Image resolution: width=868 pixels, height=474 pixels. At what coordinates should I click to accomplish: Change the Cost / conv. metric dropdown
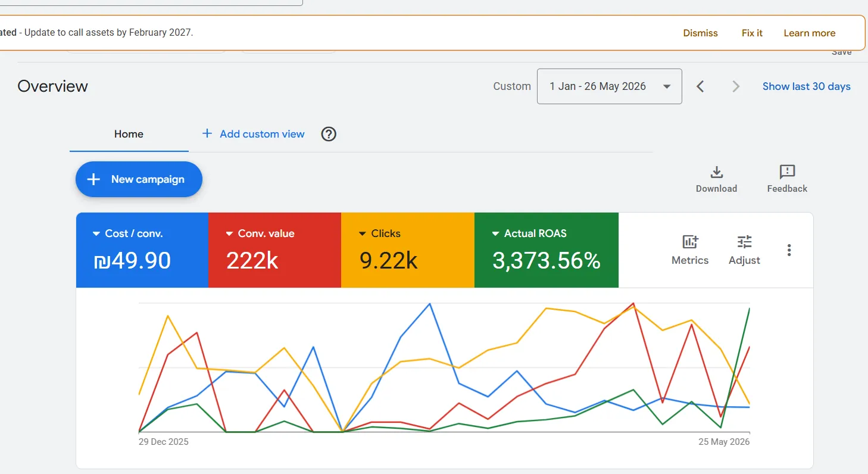pyautogui.click(x=127, y=233)
